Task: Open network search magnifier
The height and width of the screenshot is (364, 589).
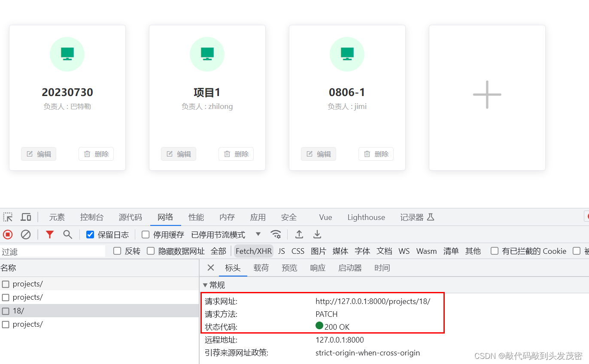Action: tap(67, 235)
